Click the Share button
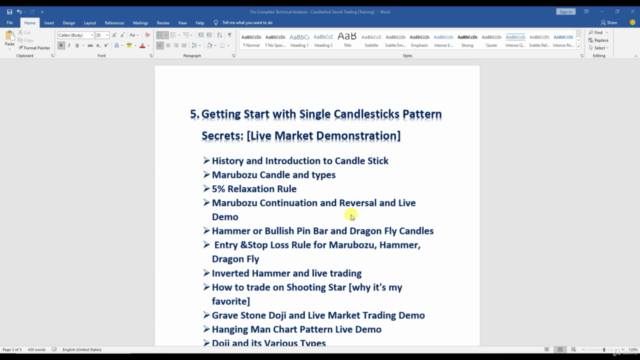The image size is (640, 360). click(x=609, y=23)
